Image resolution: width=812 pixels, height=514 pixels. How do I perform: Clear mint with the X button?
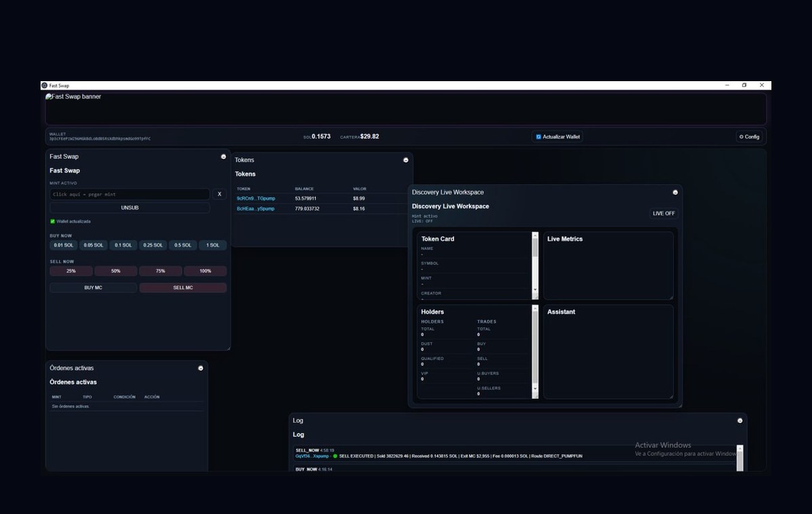219,194
